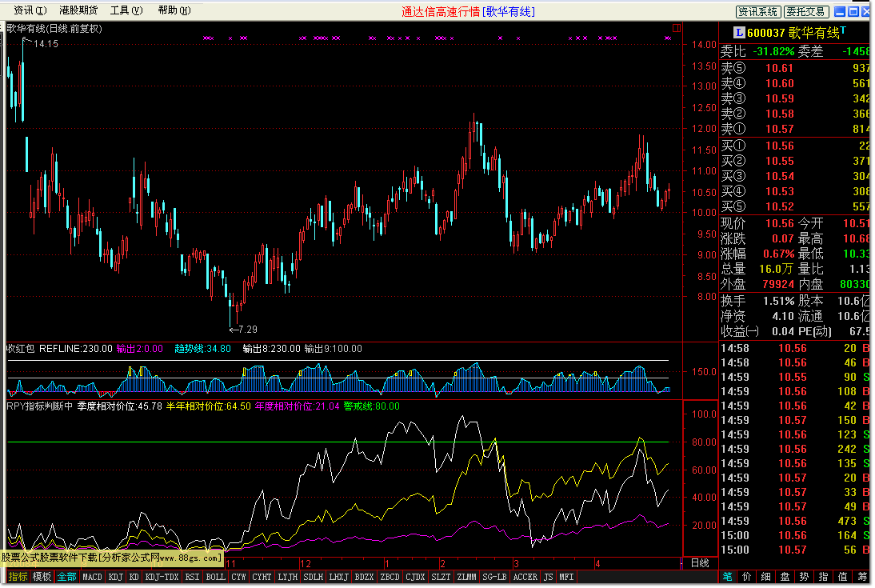Click the RPY指标判断中 indicator label
Viewport: 875px width, 588px height.
click(40, 406)
